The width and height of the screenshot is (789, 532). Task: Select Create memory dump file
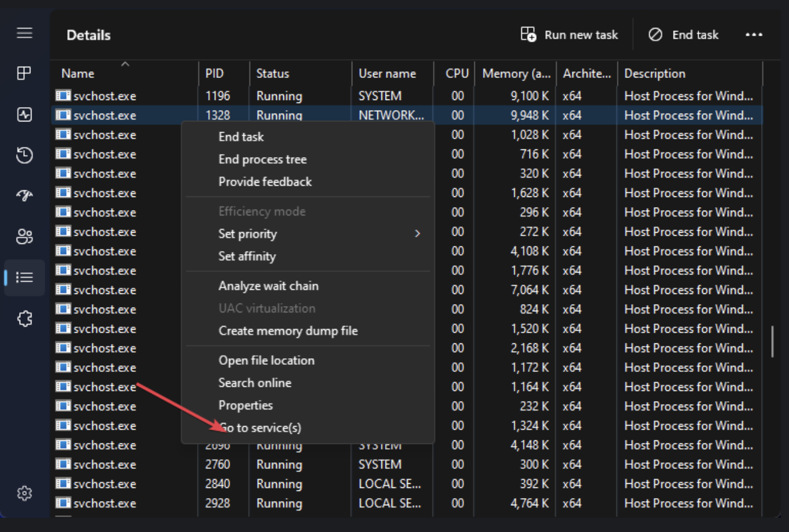coord(288,331)
